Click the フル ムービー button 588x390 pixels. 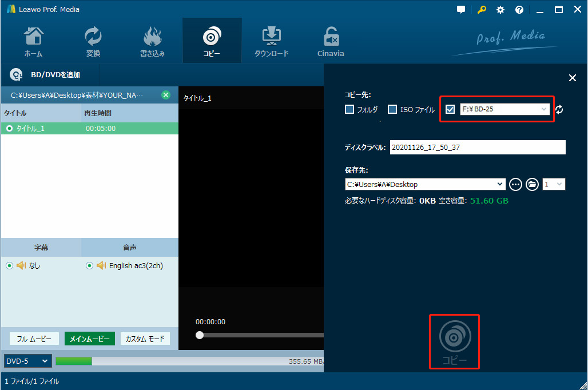tap(34, 339)
